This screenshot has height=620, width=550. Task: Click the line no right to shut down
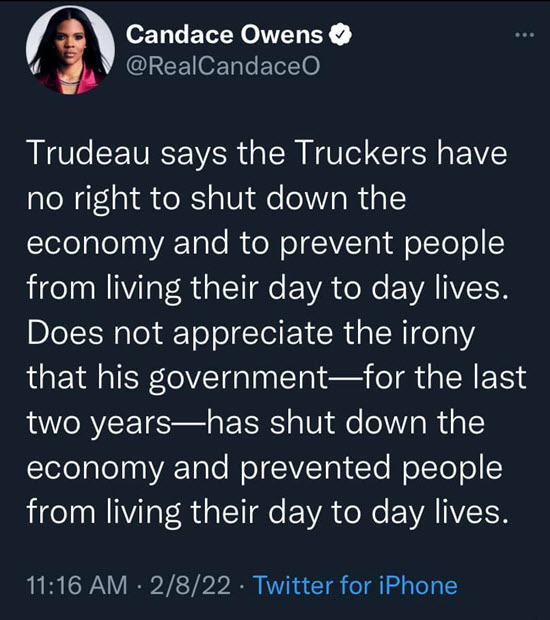pyautogui.click(x=216, y=198)
